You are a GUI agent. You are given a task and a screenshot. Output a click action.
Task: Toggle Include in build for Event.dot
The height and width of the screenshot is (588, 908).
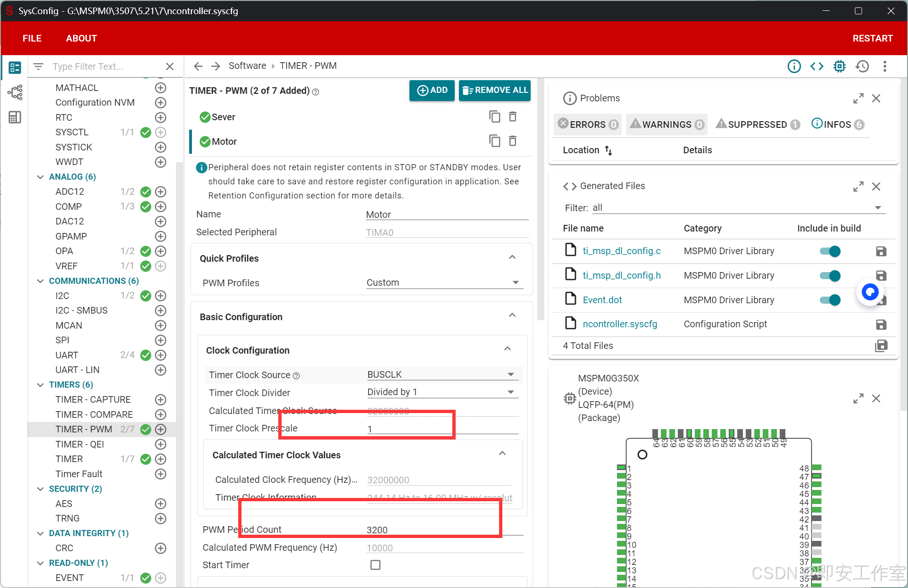[x=830, y=300]
